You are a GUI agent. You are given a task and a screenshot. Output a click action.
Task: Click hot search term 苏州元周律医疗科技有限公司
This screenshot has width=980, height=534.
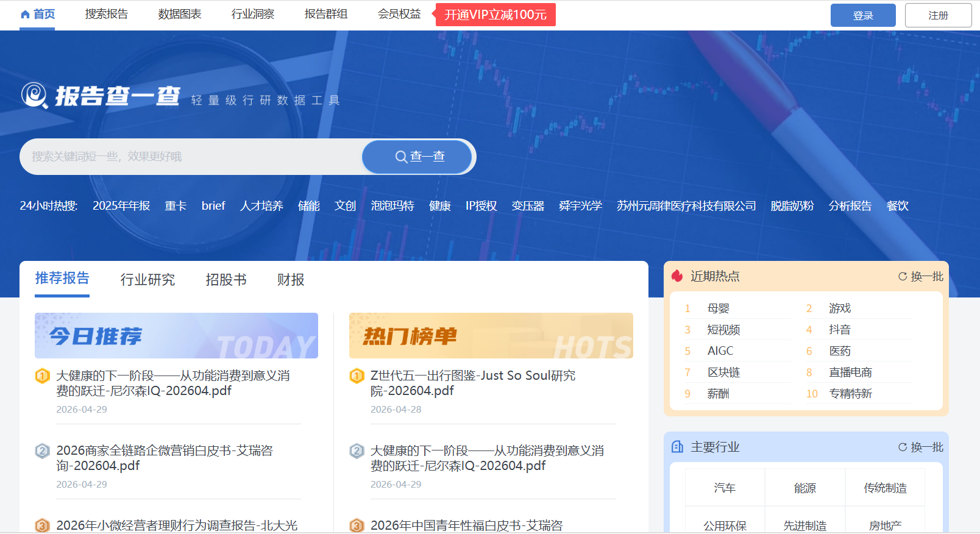(686, 206)
